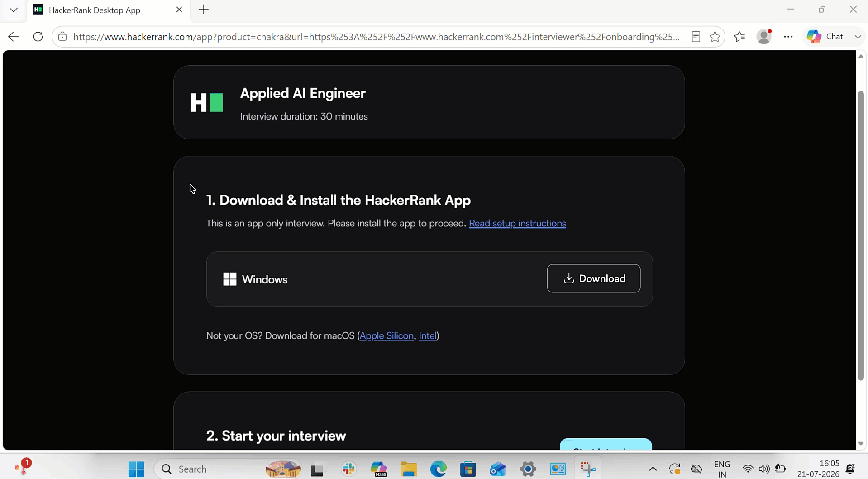Viewport: 868px width, 479px height.
Task: Click the Applied AI Engineer heading
Action: point(303,93)
